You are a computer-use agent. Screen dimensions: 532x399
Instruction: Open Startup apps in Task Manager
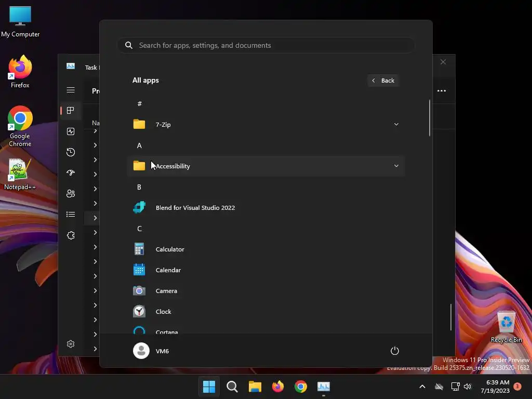71,172
